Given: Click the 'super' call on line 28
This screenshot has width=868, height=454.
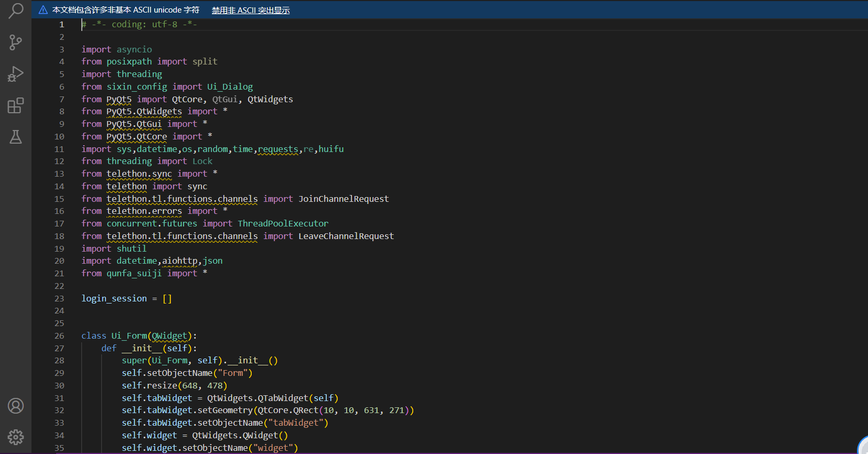Looking at the screenshot, I should (134, 360).
